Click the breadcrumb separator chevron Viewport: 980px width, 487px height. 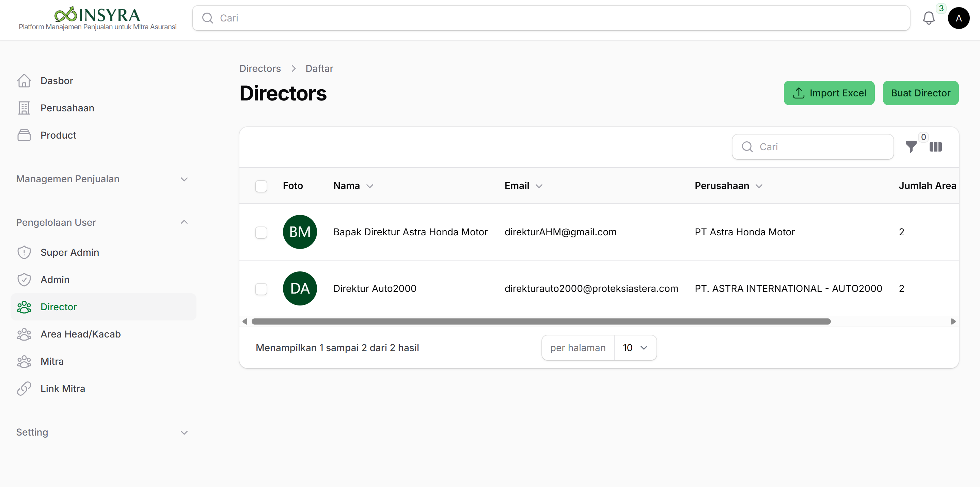[293, 68]
